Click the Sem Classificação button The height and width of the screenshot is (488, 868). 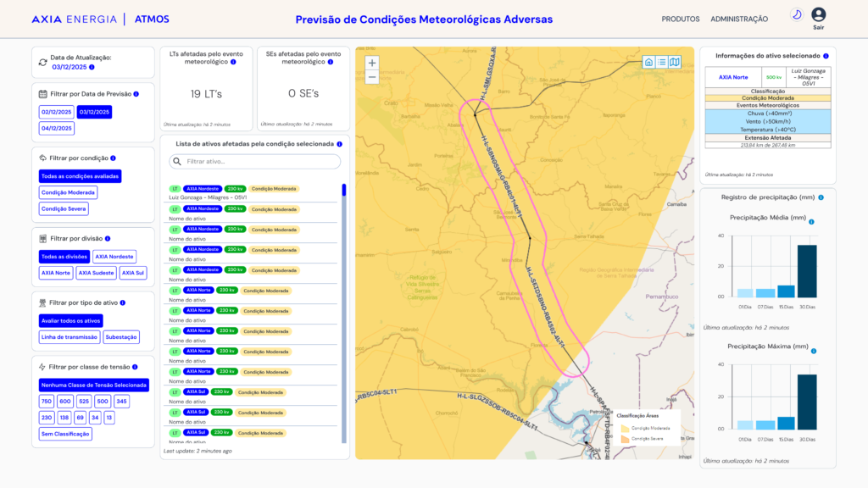click(x=65, y=434)
